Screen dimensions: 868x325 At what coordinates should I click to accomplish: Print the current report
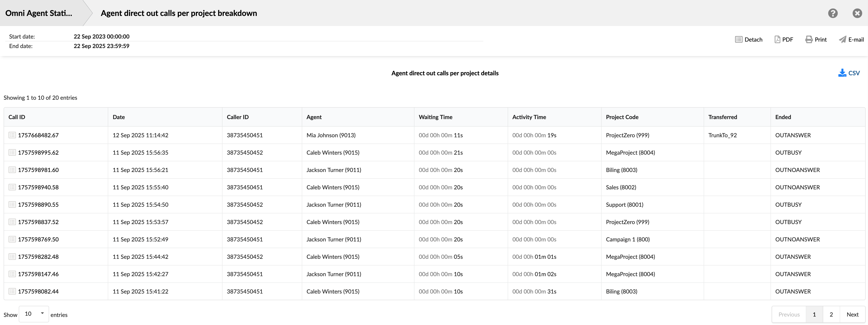click(816, 39)
